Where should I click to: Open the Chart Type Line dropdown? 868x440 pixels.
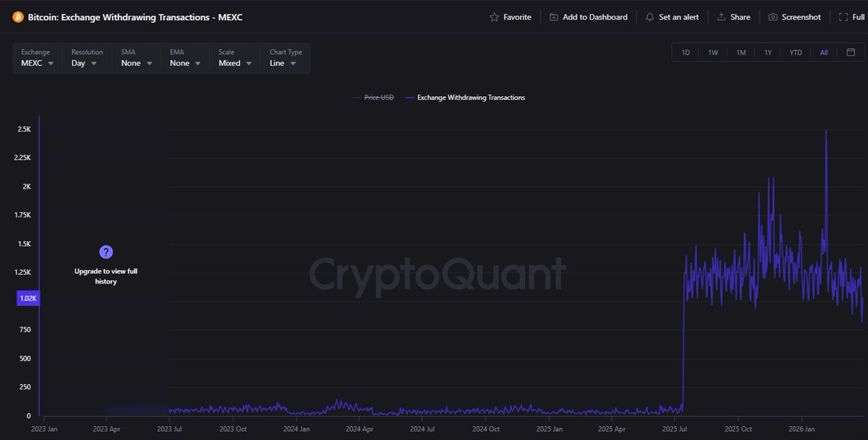[286, 58]
